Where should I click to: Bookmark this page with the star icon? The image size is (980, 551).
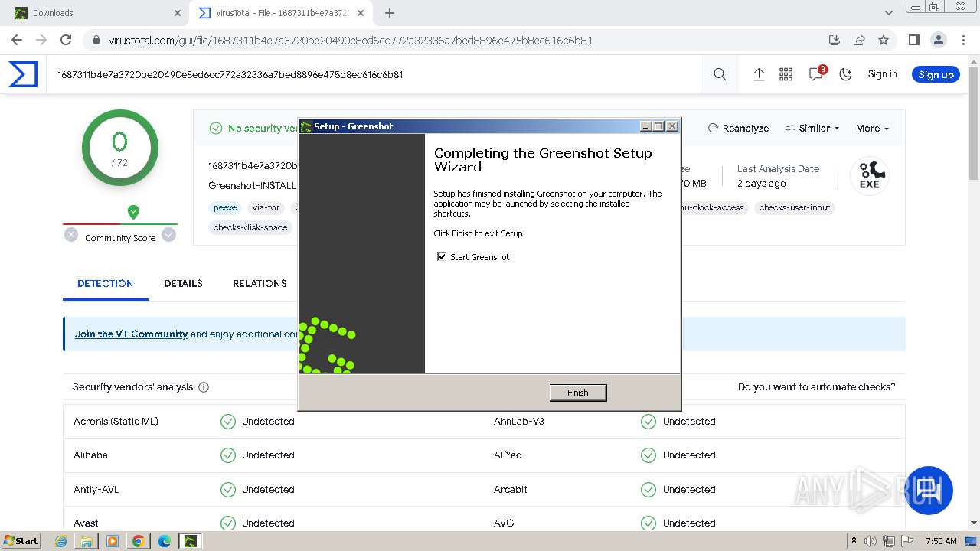884,40
